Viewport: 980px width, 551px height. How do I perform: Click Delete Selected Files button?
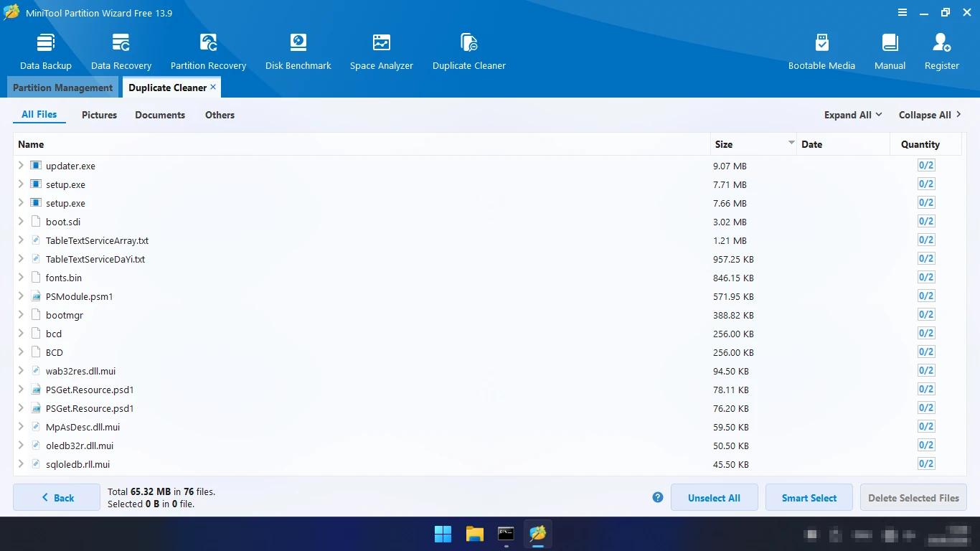point(913,497)
